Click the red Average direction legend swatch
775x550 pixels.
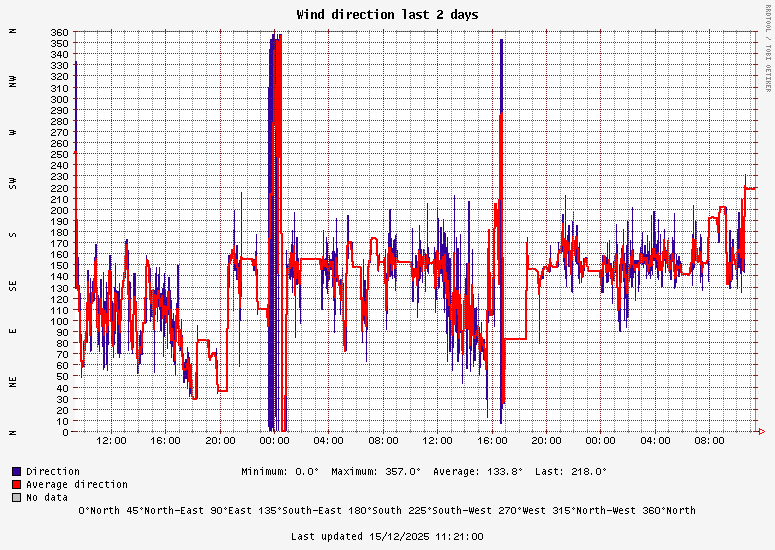click(16, 484)
